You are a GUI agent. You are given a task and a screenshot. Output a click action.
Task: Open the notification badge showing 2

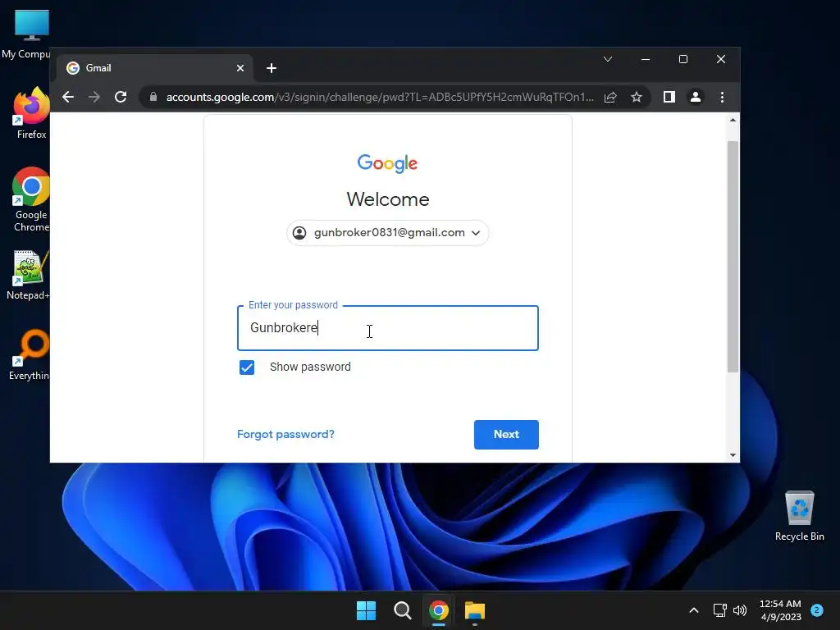pos(817,610)
